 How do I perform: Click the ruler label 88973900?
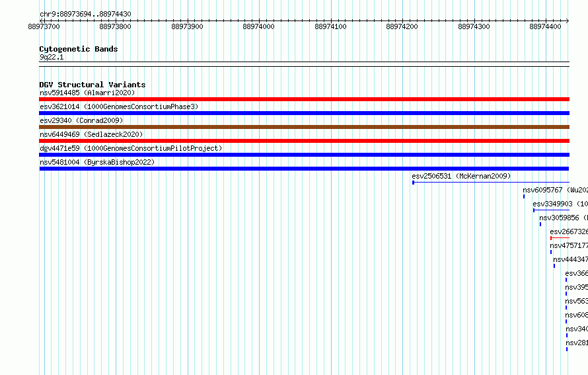point(187,26)
